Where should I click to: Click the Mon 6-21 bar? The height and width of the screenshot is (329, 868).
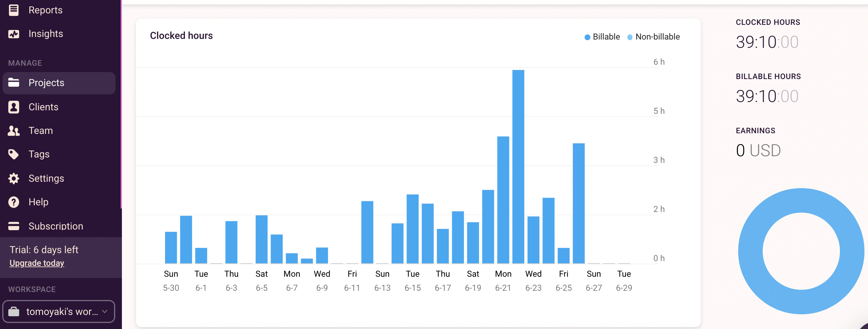pos(503,200)
